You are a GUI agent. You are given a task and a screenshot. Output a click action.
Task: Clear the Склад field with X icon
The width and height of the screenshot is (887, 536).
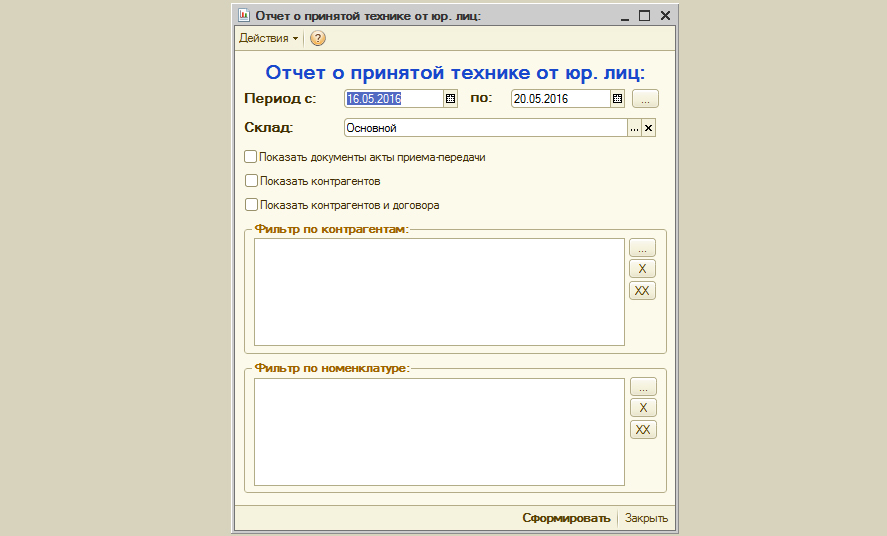[x=648, y=128]
